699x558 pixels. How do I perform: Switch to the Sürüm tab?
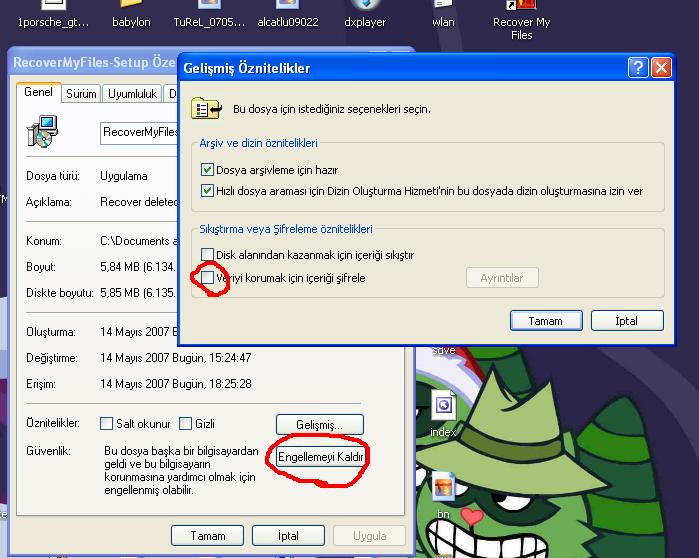point(81,94)
